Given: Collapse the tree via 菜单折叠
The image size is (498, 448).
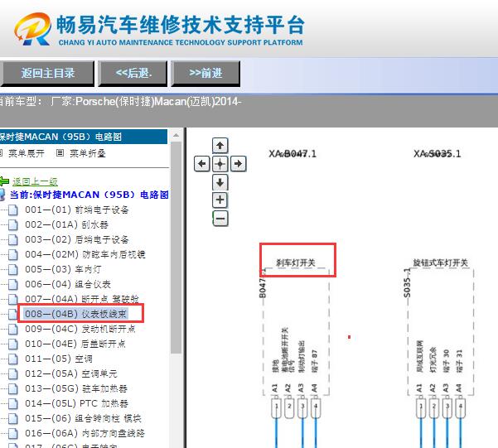Looking at the screenshot, I should [x=87, y=153].
